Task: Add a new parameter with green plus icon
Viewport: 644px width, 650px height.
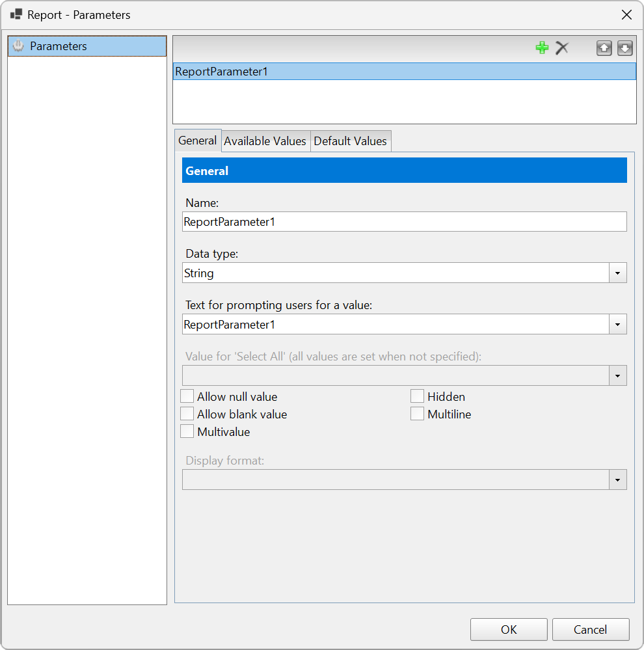Action: tap(542, 47)
